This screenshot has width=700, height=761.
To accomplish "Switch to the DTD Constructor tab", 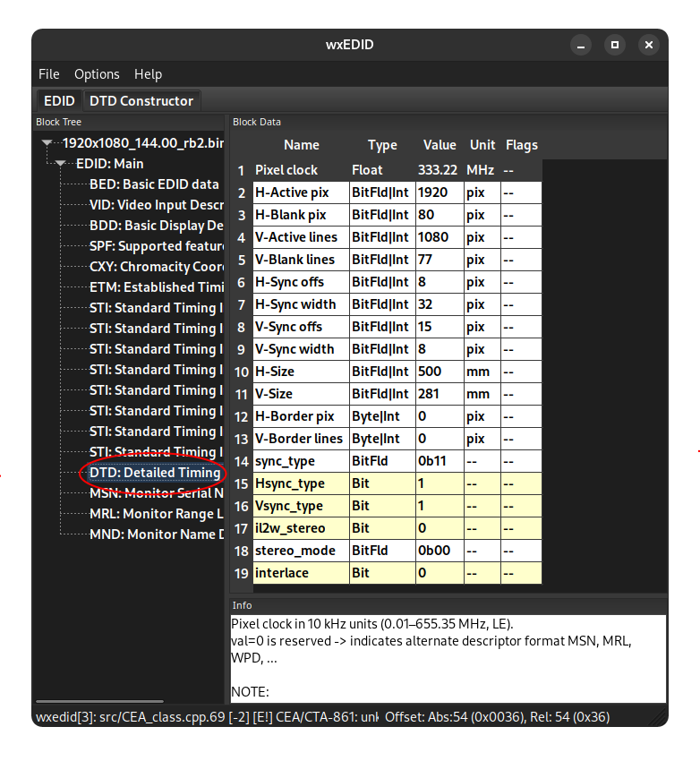I will pyautogui.click(x=141, y=101).
